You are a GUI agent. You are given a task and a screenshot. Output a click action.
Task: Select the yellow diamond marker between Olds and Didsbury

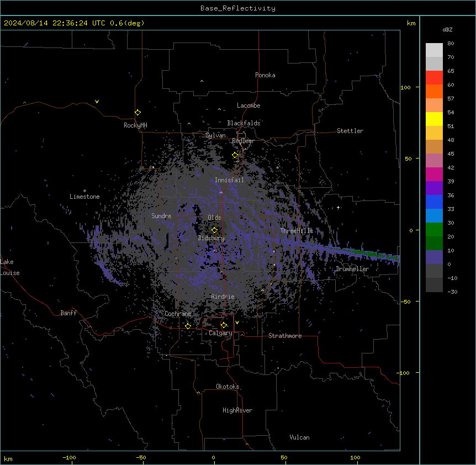pyautogui.click(x=214, y=230)
